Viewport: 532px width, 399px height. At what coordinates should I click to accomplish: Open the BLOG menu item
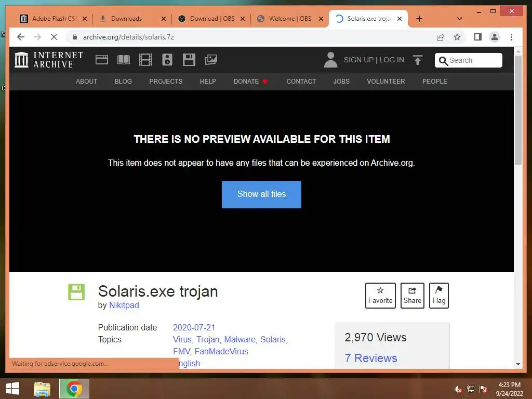[123, 82]
